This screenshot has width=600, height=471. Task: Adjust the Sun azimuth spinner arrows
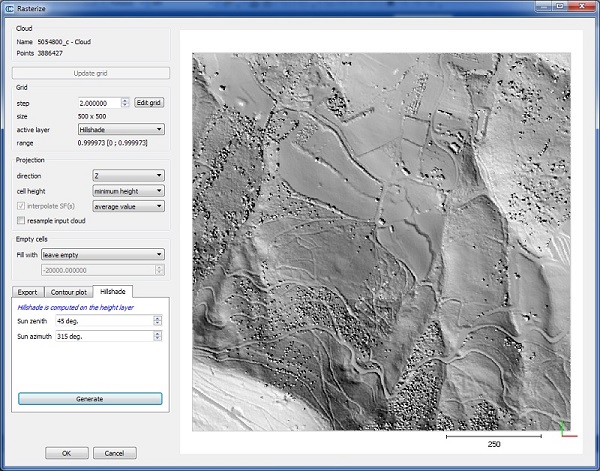(157, 336)
